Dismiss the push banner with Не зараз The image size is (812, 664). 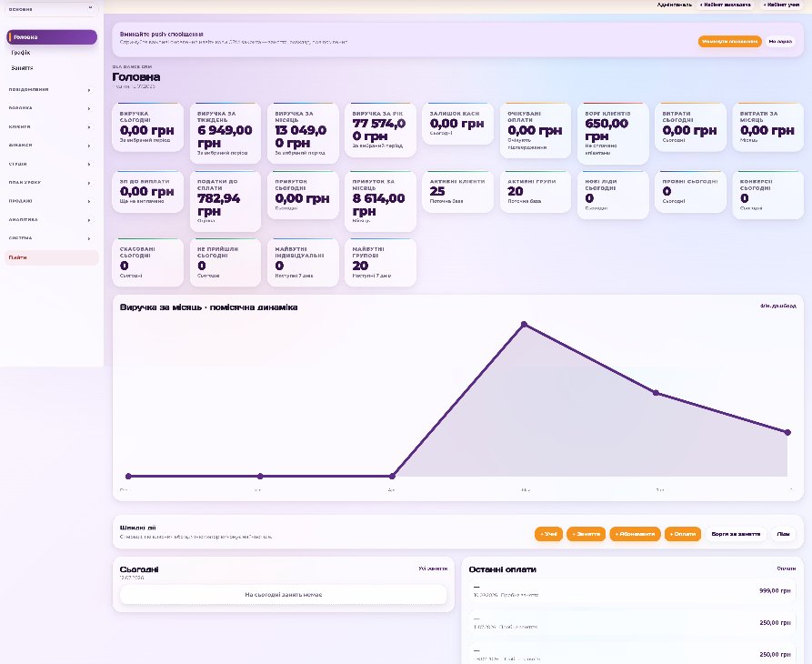click(x=780, y=42)
